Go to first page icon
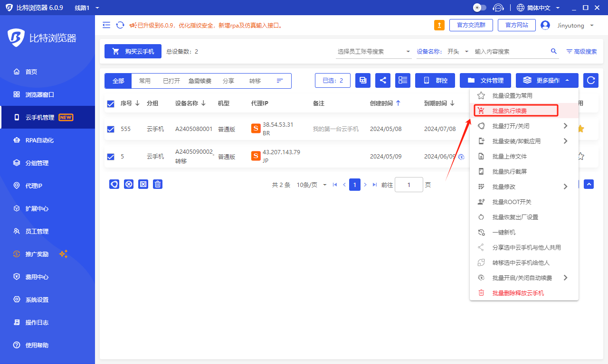608x364 pixels. point(335,185)
